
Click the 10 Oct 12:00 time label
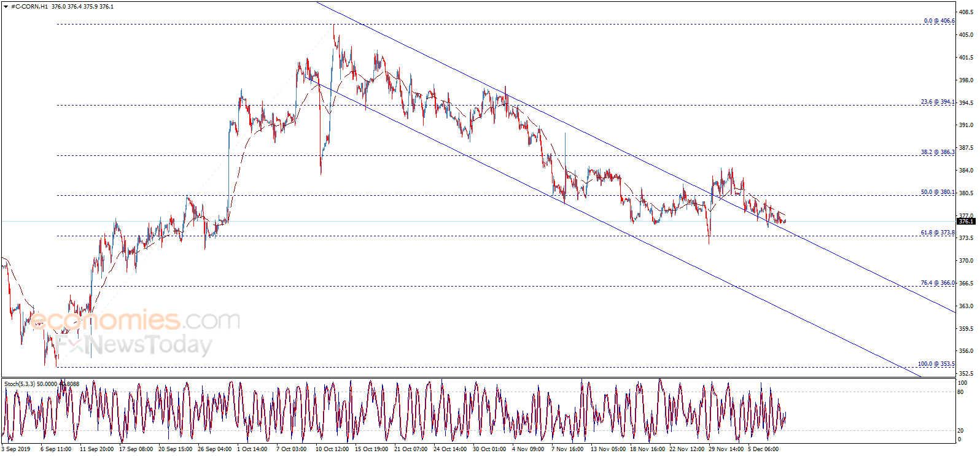(332, 449)
